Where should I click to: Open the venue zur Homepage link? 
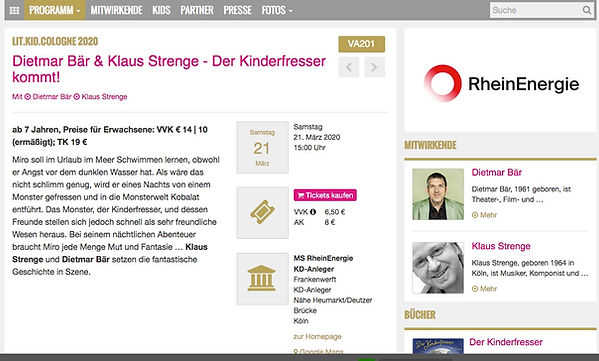pyautogui.click(x=317, y=337)
